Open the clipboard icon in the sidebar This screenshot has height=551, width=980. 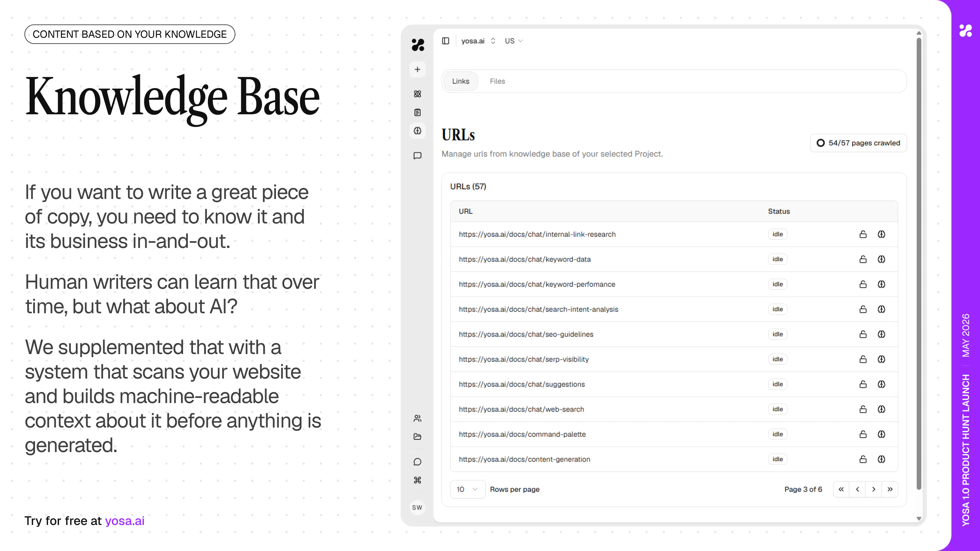point(417,112)
